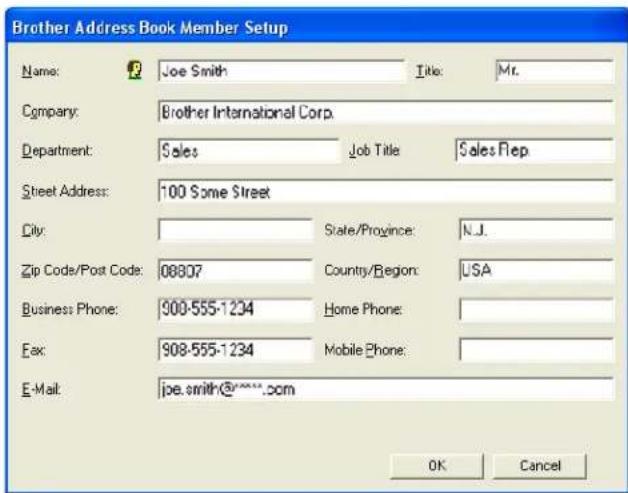Click the Country/Region field with USA
628x493 pixels.
pos(536,270)
